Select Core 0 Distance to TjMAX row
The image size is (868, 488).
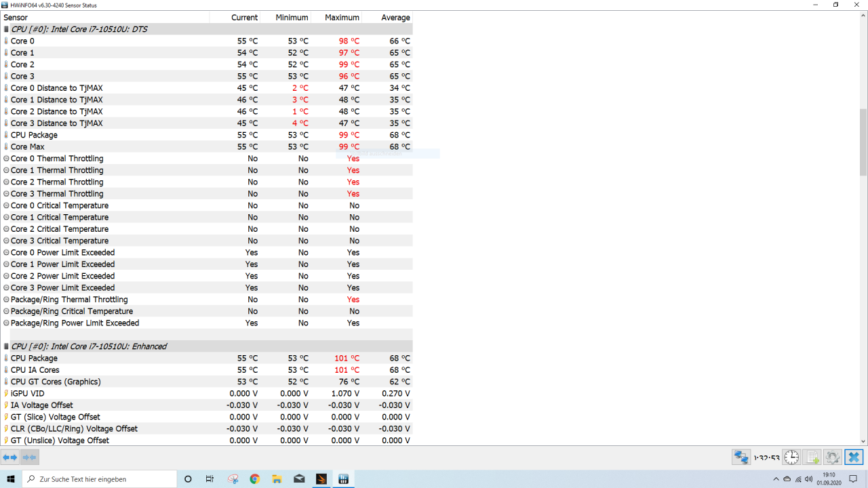click(206, 88)
